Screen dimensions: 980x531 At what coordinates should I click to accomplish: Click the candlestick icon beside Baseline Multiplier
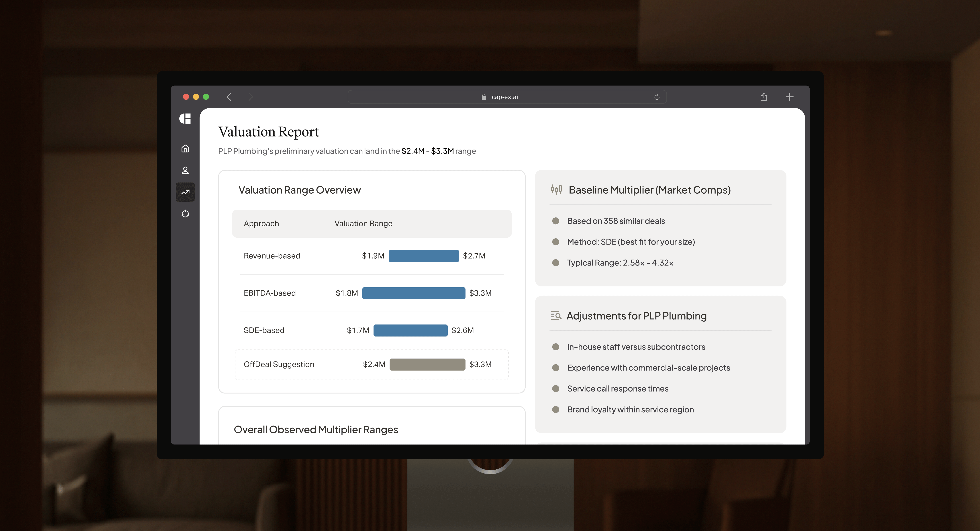pos(556,189)
